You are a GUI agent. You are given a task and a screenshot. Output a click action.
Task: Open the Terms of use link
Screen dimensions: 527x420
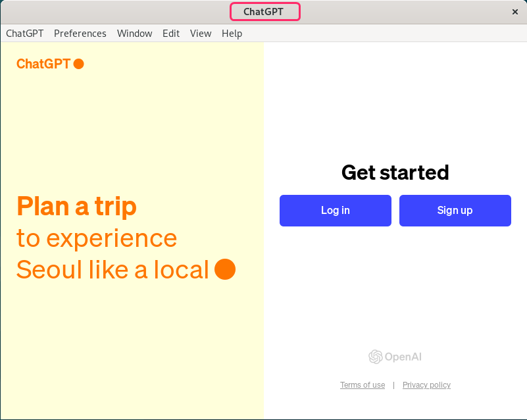[363, 385]
